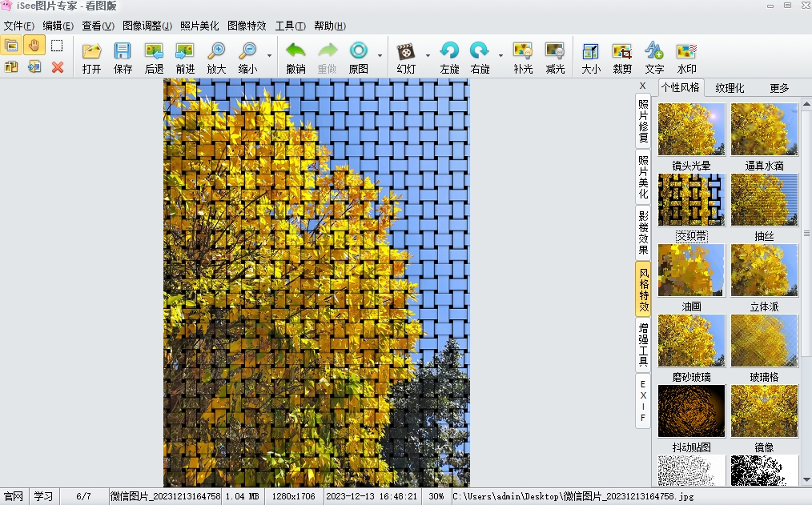Expand dropdown arrow next to 右旋
This screenshot has height=505, width=812.
point(500,56)
